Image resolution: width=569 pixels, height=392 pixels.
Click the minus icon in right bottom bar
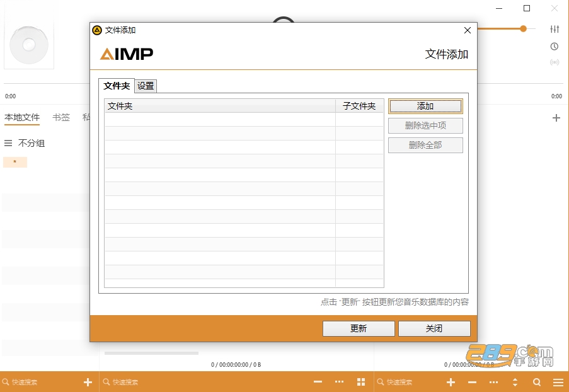pyautogui.click(x=472, y=382)
